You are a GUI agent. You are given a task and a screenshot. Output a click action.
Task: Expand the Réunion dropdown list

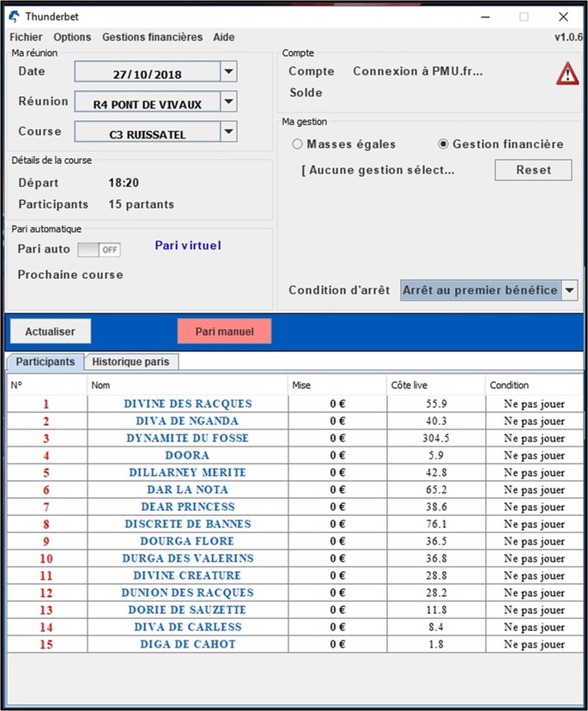coord(228,101)
